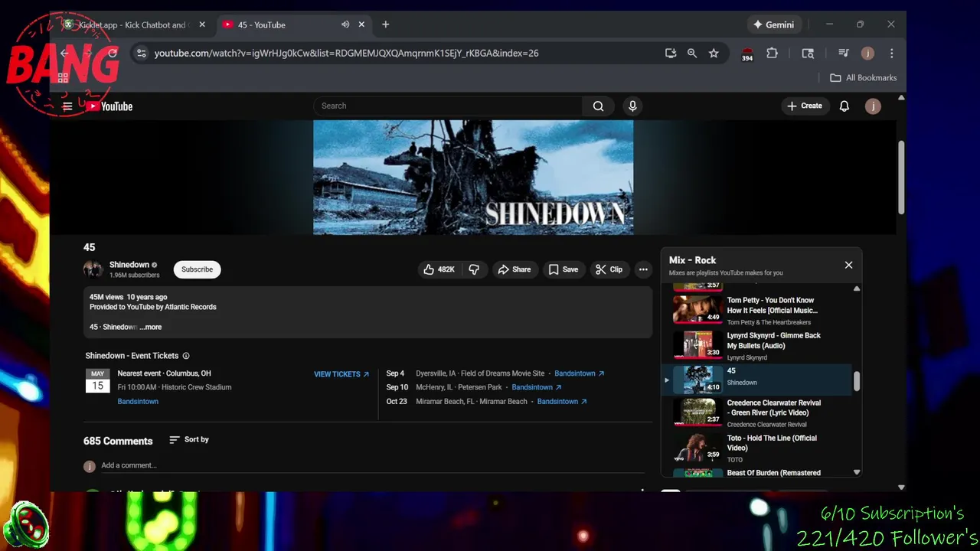The width and height of the screenshot is (980, 551).
Task: Open the Create menu
Action: tap(804, 106)
